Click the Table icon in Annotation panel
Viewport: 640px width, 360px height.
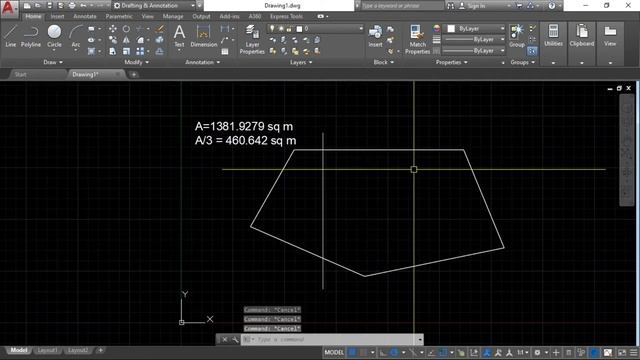[x=225, y=51]
